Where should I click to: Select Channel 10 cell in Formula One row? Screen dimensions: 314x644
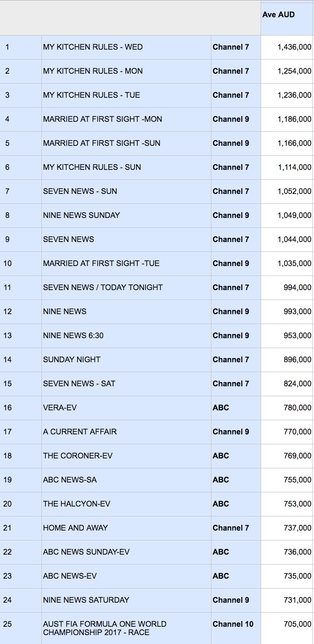tap(236, 628)
